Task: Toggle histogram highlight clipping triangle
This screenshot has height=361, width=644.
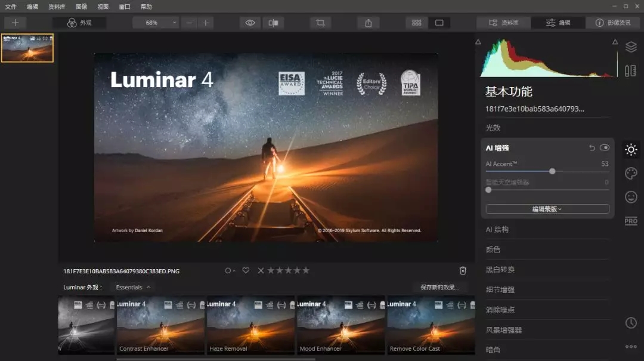Action: tap(615, 42)
